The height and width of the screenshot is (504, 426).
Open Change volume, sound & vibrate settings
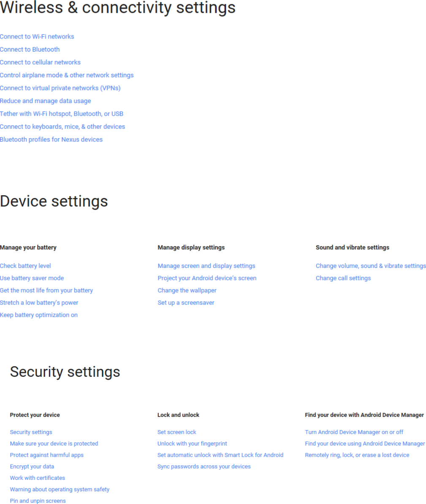(371, 266)
